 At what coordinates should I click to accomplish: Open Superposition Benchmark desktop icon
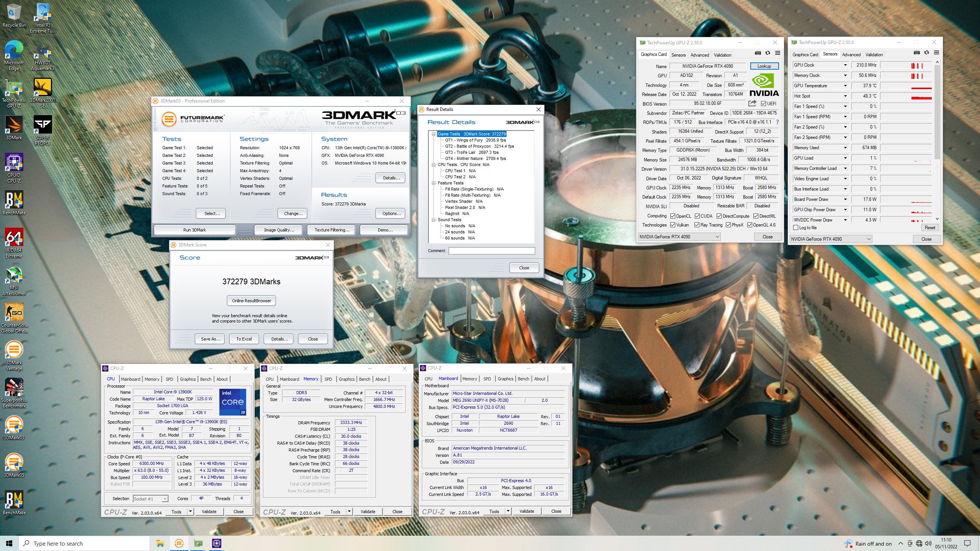click(x=14, y=393)
